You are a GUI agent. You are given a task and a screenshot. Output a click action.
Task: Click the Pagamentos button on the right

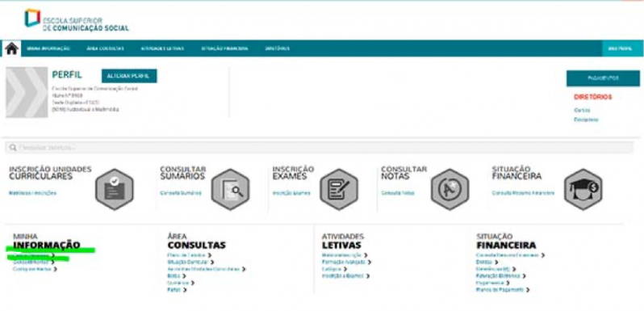tap(603, 78)
